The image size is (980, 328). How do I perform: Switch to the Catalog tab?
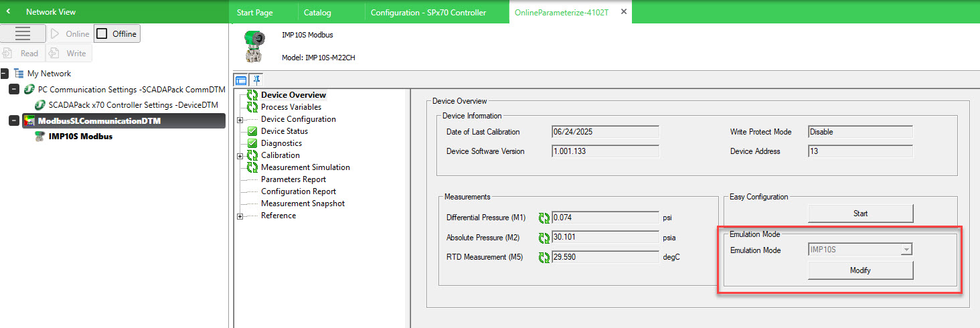coord(317,13)
